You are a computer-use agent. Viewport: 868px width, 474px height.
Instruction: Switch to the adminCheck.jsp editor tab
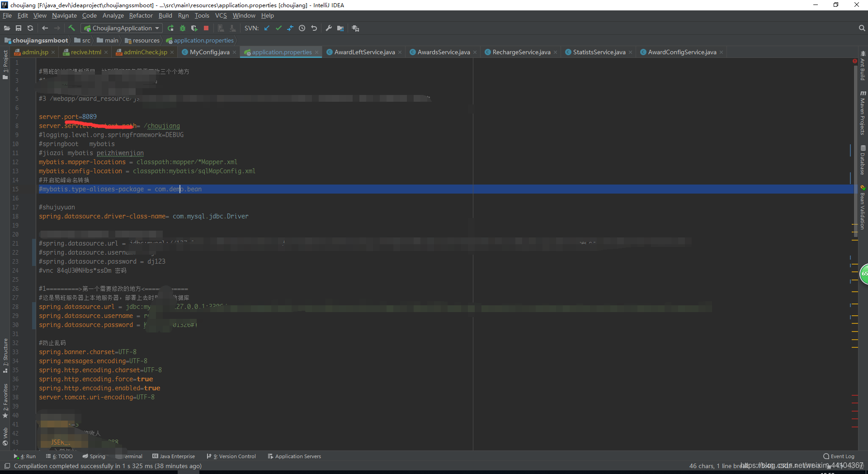click(145, 52)
